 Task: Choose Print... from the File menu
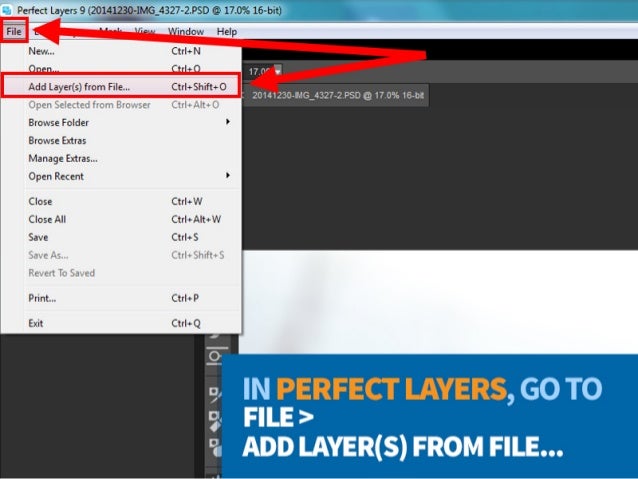tap(121, 298)
